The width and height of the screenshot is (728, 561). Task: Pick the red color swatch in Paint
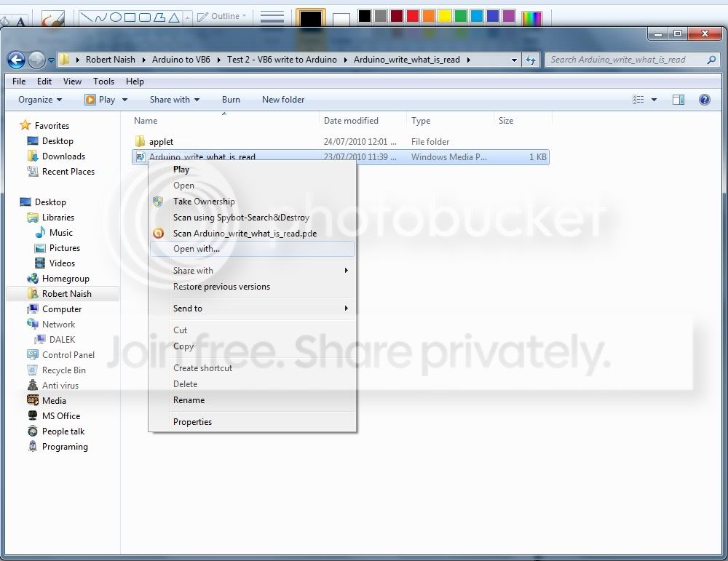412,16
